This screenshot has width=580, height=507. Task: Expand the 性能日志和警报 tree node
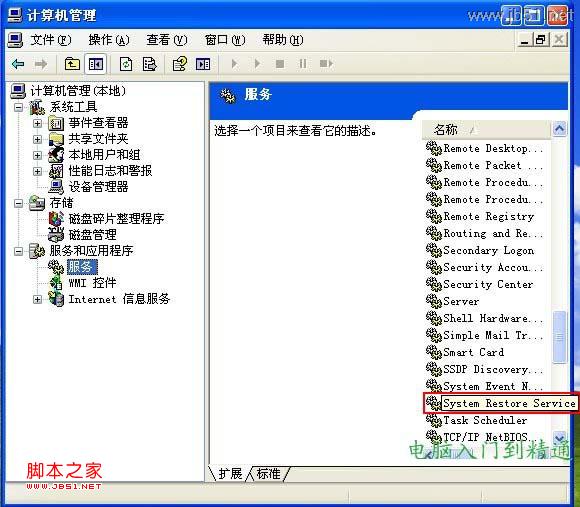37,171
